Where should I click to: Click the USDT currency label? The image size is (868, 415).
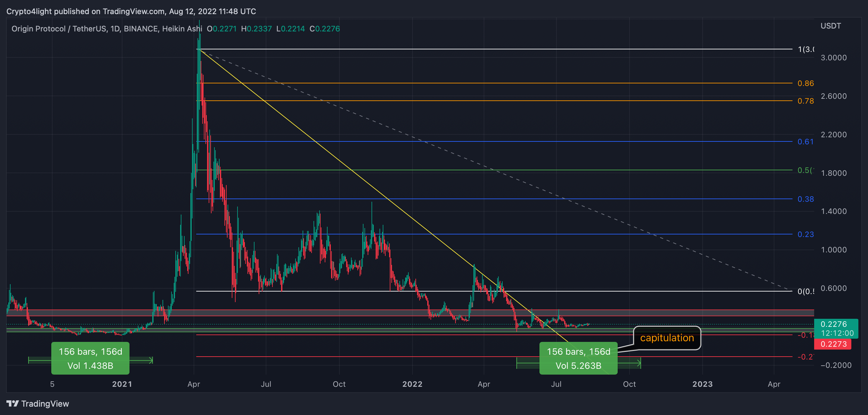pos(830,26)
